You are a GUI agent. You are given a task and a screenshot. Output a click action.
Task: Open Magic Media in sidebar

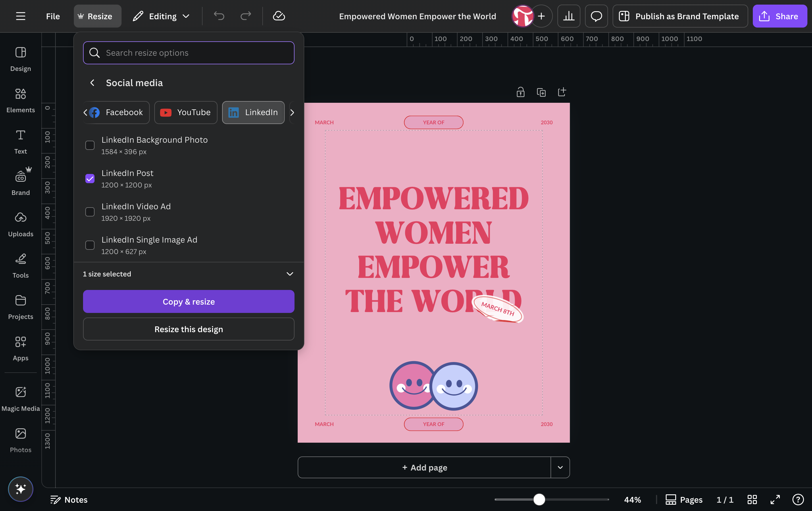(x=21, y=399)
